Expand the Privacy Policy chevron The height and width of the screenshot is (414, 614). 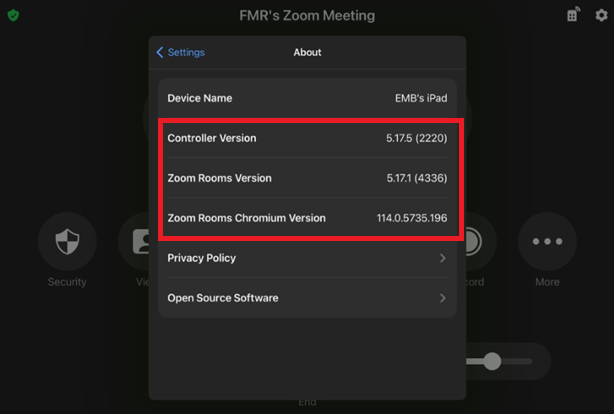point(442,258)
